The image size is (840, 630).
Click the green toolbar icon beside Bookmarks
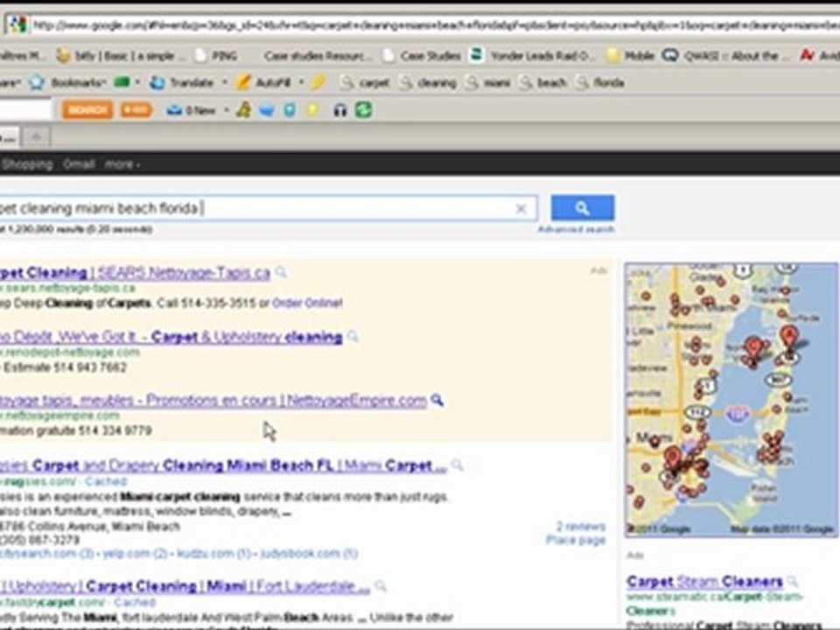pyautogui.click(x=122, y=82)
